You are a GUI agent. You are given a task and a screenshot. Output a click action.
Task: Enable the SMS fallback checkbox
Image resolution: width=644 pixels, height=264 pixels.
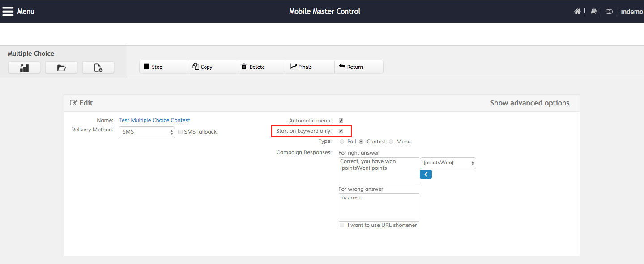pos(180,132)
